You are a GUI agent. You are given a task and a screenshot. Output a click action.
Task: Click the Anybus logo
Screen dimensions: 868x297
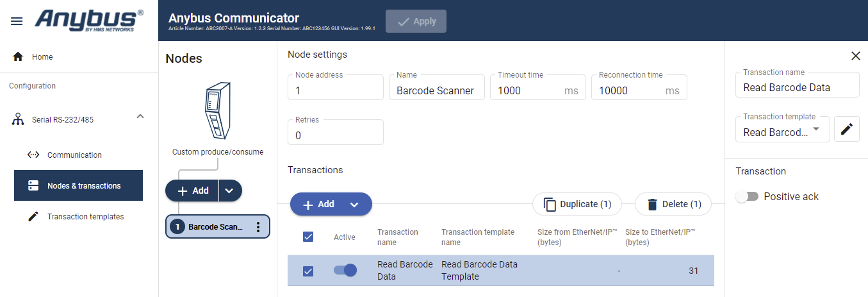pyautogui.click(x=89, y=21)
